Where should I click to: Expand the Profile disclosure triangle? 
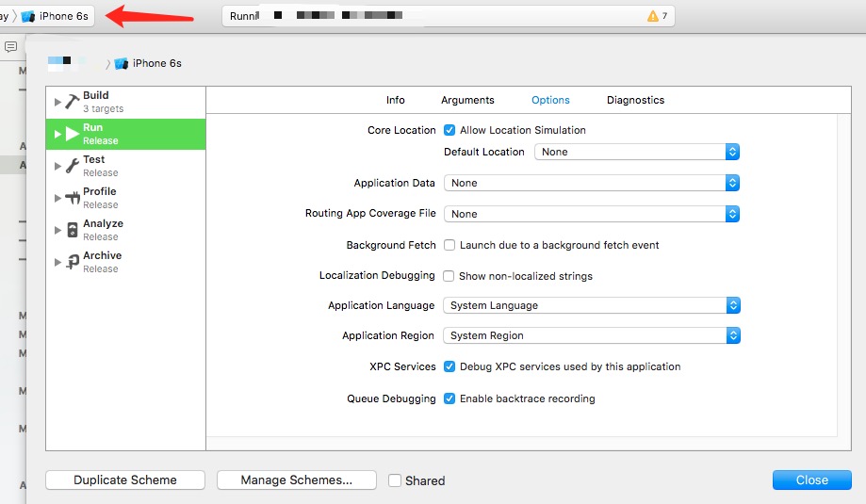click(57, 198)
